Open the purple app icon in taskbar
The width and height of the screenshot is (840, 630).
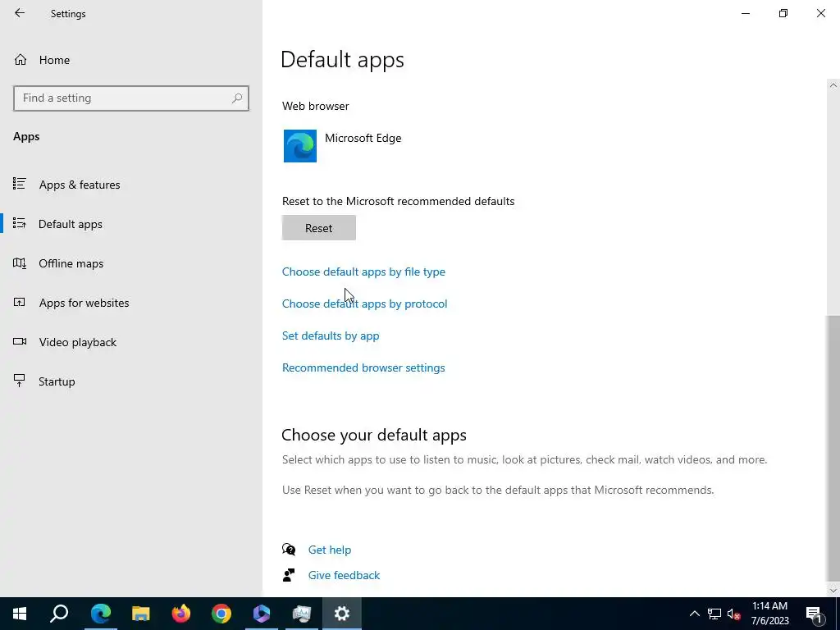(x=262, y=614)
